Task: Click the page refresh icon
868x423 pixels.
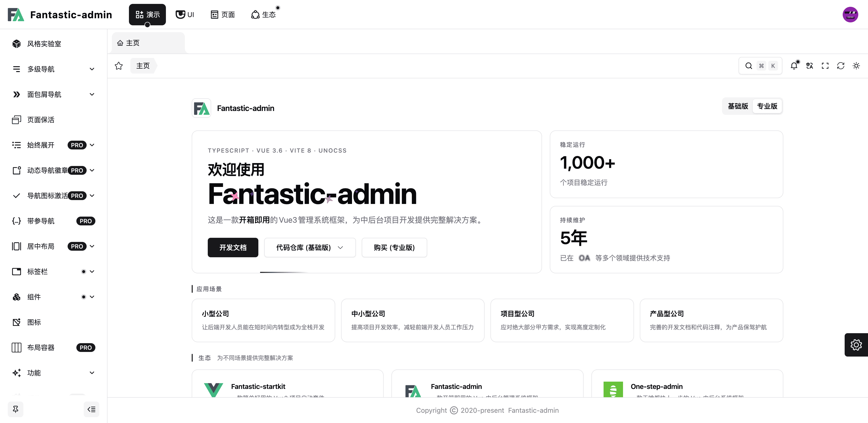Action: pyautogui.click(x=840, y=66)
